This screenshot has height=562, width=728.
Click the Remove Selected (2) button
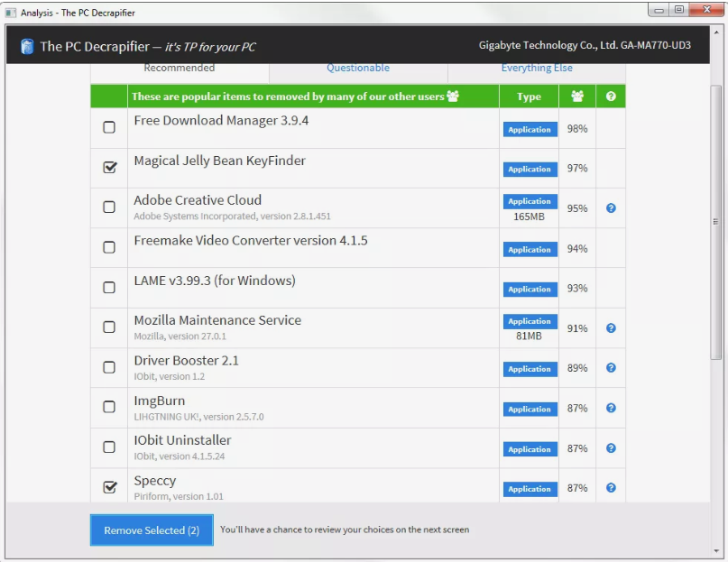tap(152, 530)
